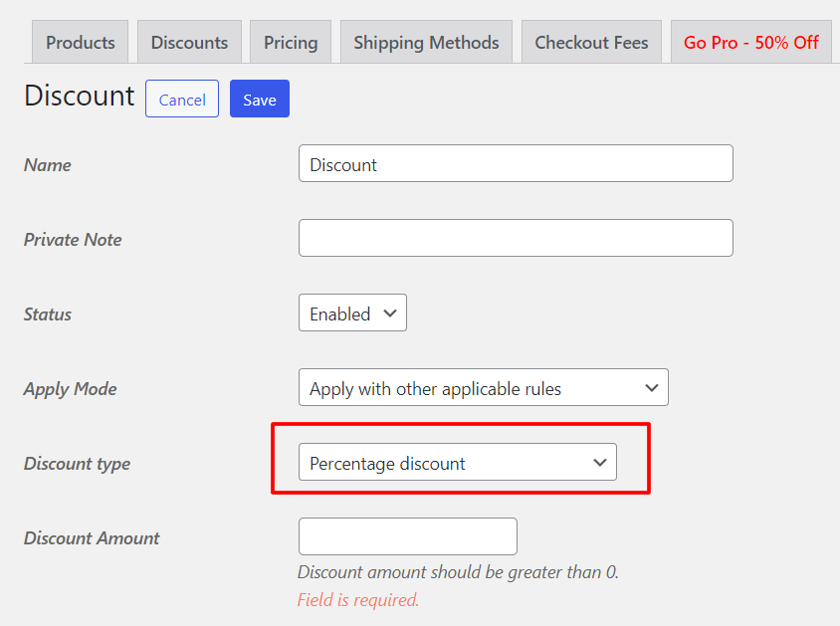The image size is (840, 626).
Task: Open the Status dropdown showing Enabled
Action: coord(352,313)
